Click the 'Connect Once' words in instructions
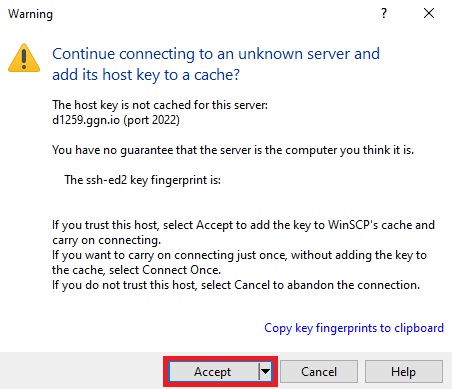The image size is (452, 389). (x=181, y=270)
